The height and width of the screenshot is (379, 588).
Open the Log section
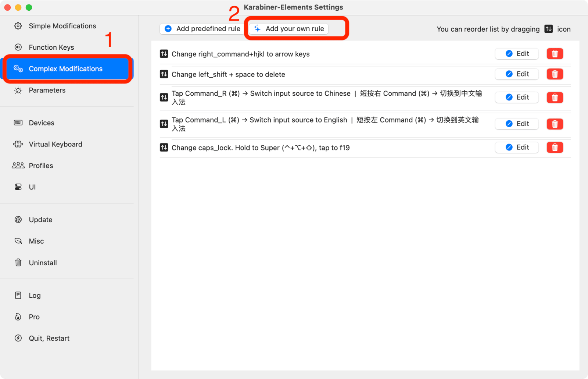pyautogui.click(x=67, y=295)
